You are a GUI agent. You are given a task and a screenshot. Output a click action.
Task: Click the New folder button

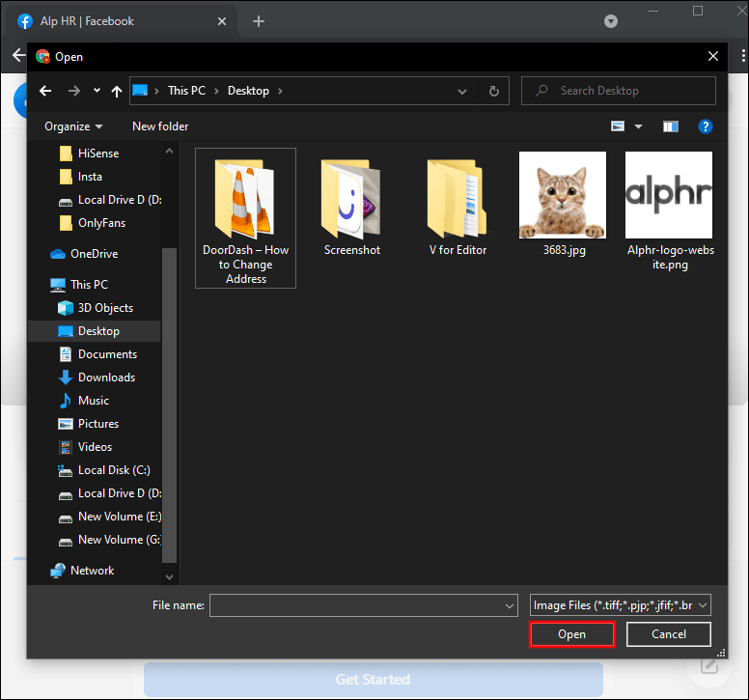(160, 126)
